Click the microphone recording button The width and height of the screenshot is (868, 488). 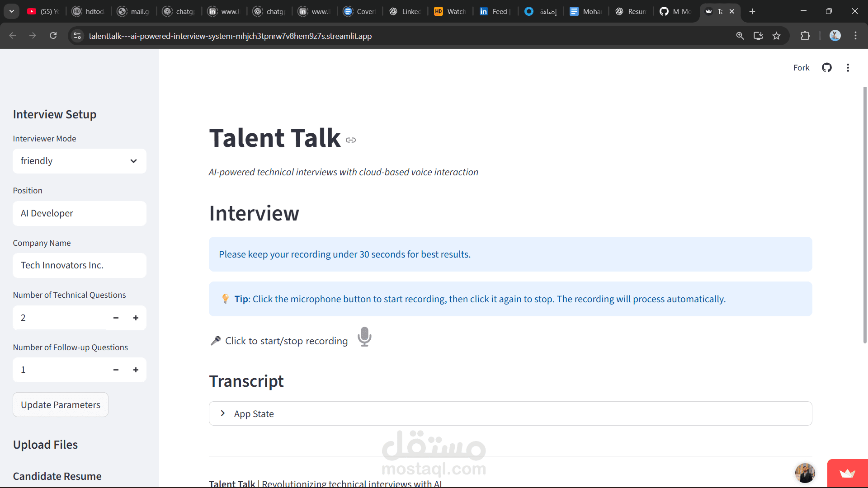(x=364, y=337)
